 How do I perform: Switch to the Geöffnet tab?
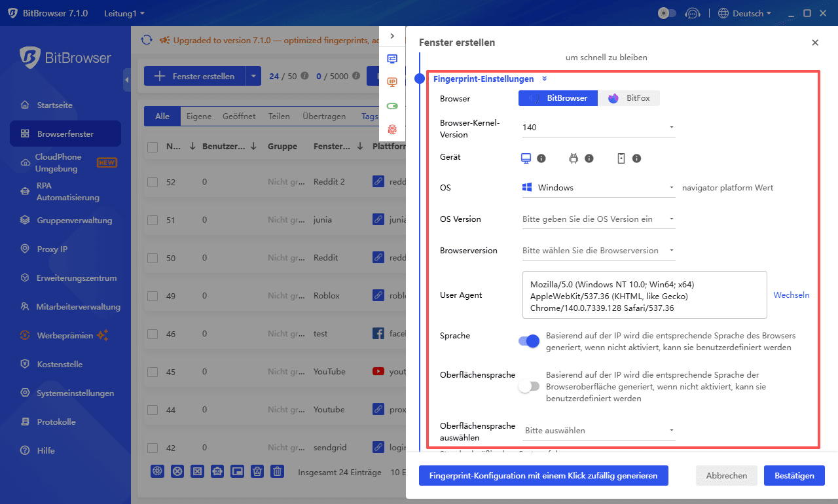[239, 116]
